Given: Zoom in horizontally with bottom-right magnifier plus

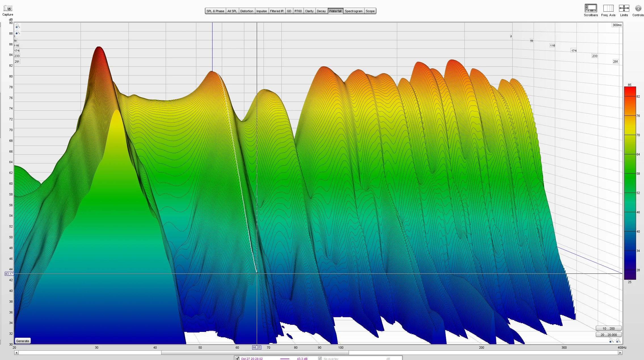Looking at the screenshot, I should (618, 340).
